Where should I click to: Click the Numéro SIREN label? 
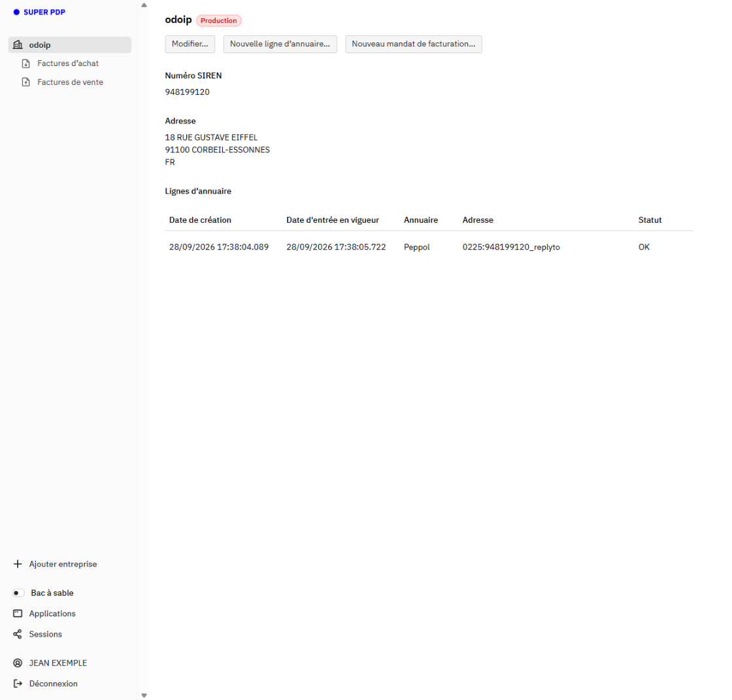click(x=193, y=76)
